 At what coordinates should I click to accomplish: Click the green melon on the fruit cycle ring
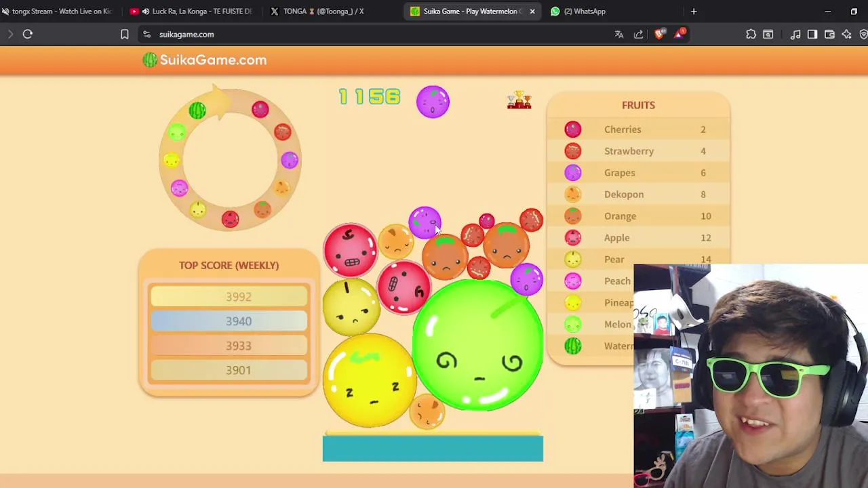[177, 133]
